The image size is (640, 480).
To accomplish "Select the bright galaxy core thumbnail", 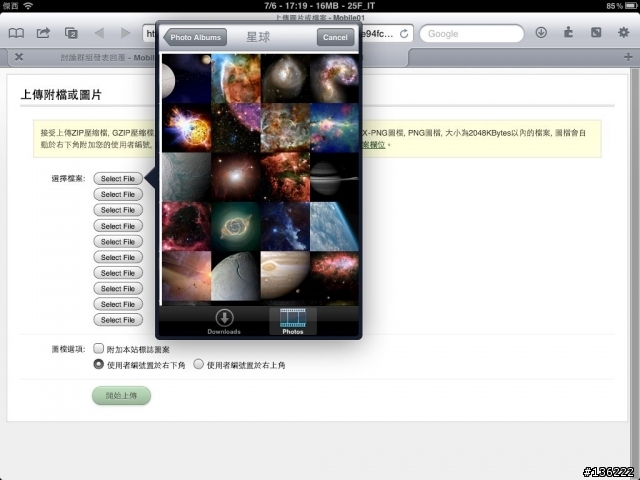I will point(236,177).
